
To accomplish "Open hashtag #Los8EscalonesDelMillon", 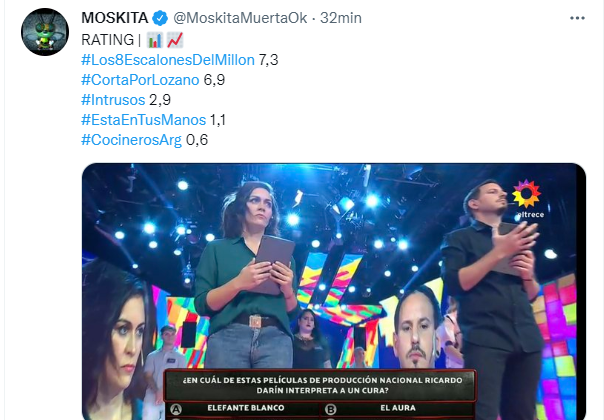I will pos(168,60).
